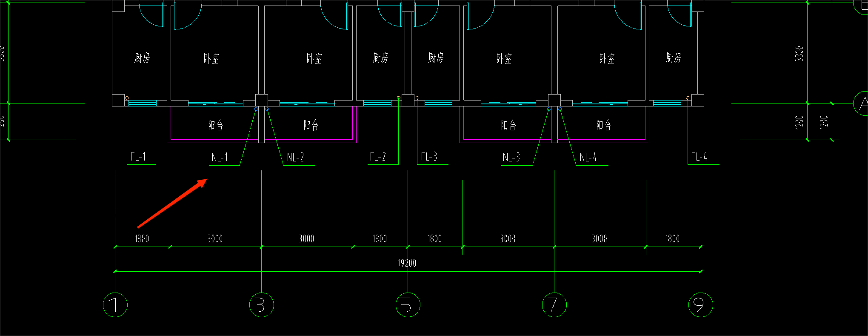Select the 厨房 label above FL-4
Viewport: 868px width, 336px height.
pyautogui.click(x=674, y=58)
